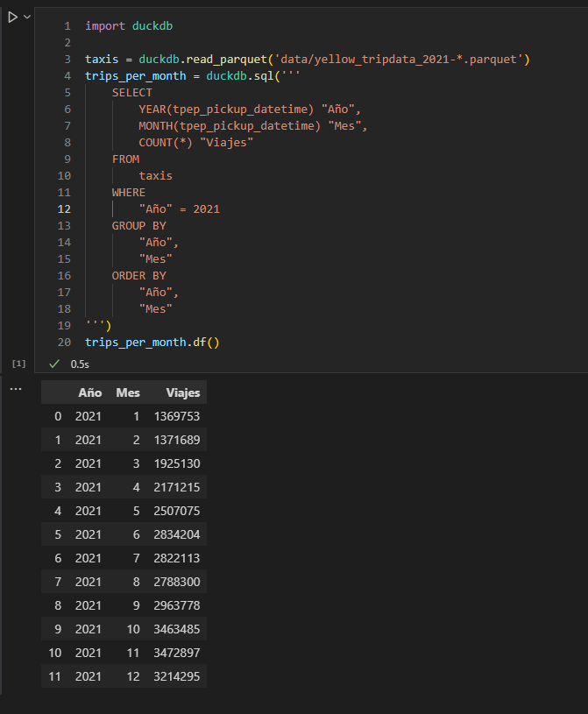This screenshot has width=588, height=714.
Task: Click the green checkmark execution status icon
Action: point(53,363)
